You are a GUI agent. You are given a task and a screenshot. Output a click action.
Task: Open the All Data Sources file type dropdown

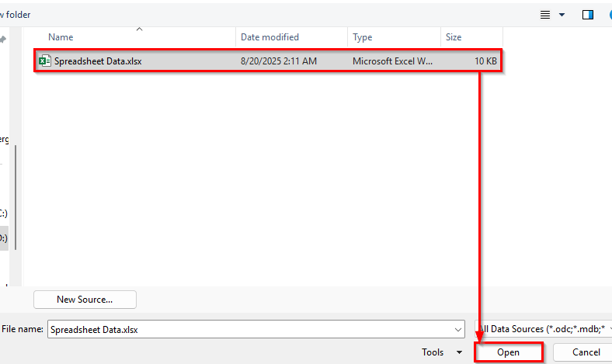coord(544,329)
